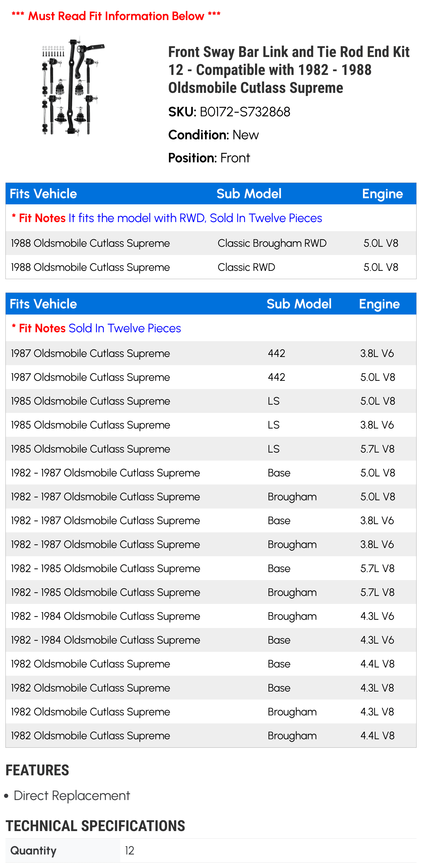Select the 1987 442 3.8L V6 row
This screenshot has height=868, width=422.
pos(211,353)
